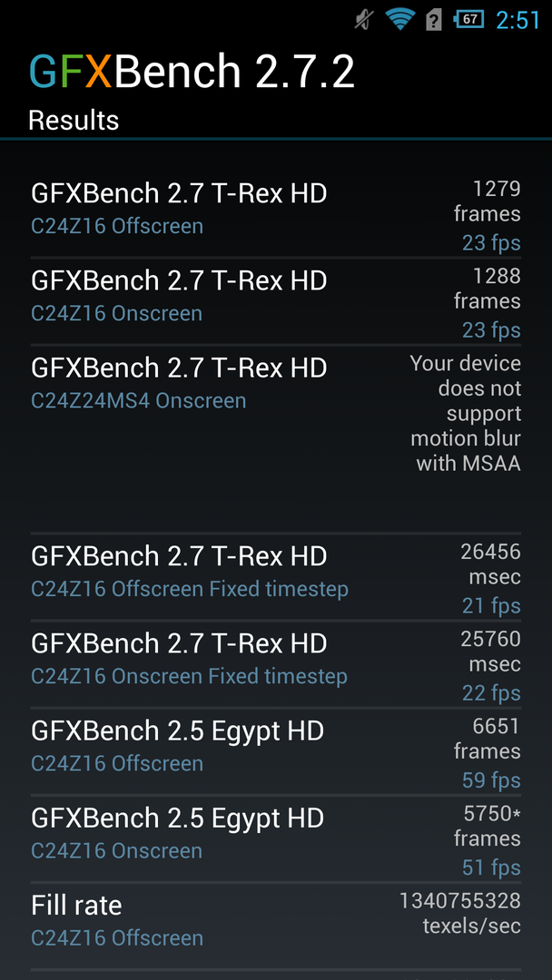Select Egypt HD C24Z16 Offscreen test
The height and width of the screenshot is (980, 552).
177,746
